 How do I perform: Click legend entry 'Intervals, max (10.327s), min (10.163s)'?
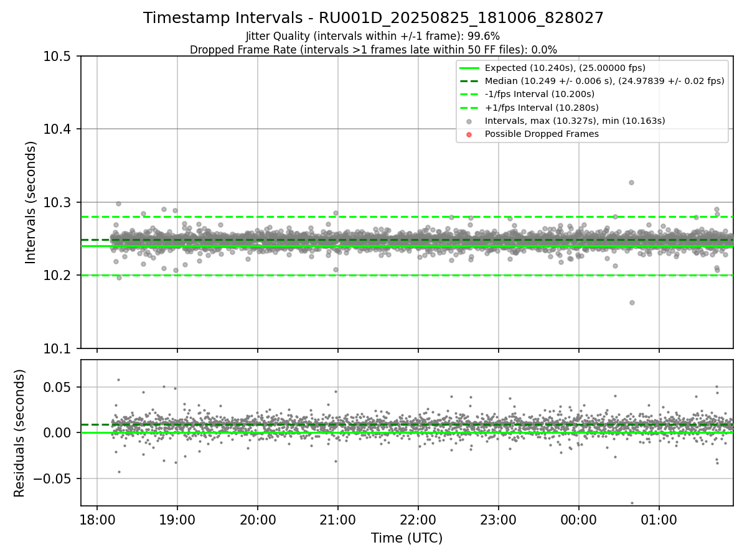tap(575, 121)
